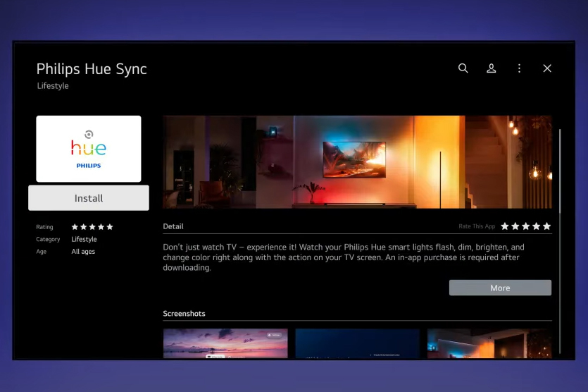Viewport: 588px width, 392px height.
Task: Expand the description with More button
Action: [x=500, y=288]
